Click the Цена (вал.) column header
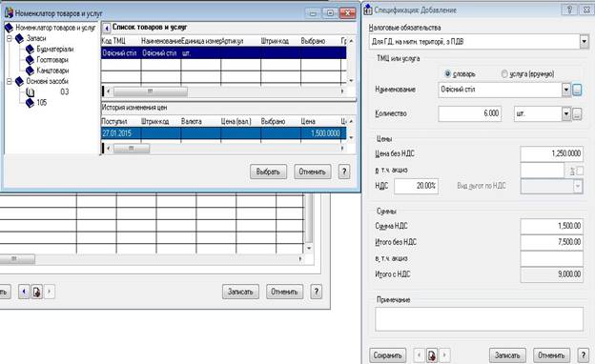595x364 pixels. tap(240, 122)
